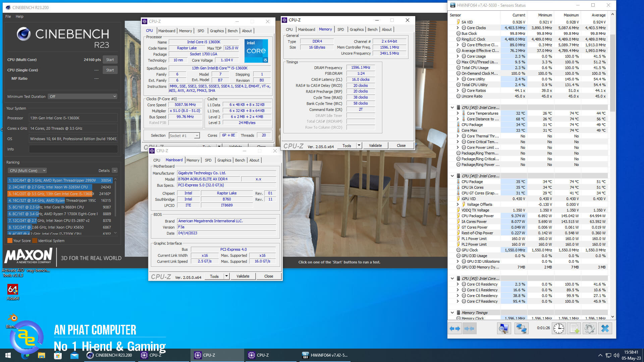644x362 pixels.
Task: Select the Mainboard tab in top-left CPU-Z window
Action: [167, 31]
